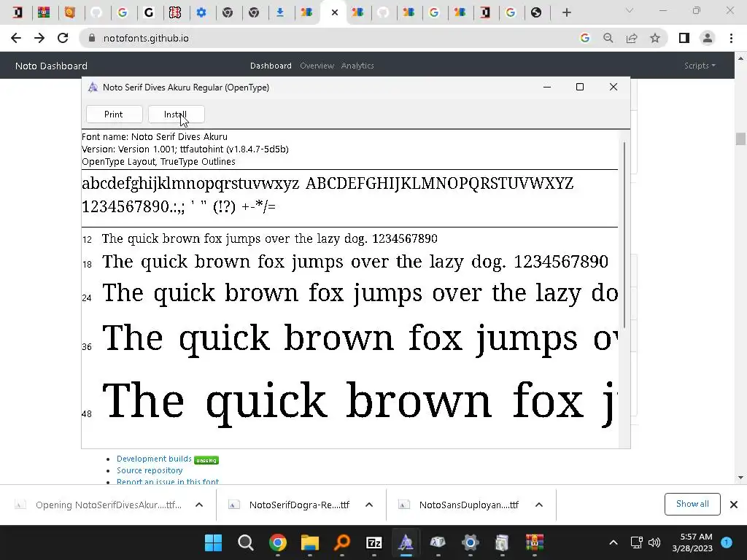Click the page scrollbar down arrow
Image resolution: width=747 pixels, height=560 pixels.
[x=740, y=478]
